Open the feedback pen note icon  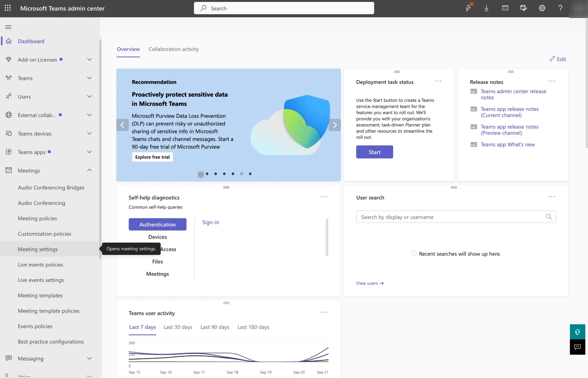point(523,8)
